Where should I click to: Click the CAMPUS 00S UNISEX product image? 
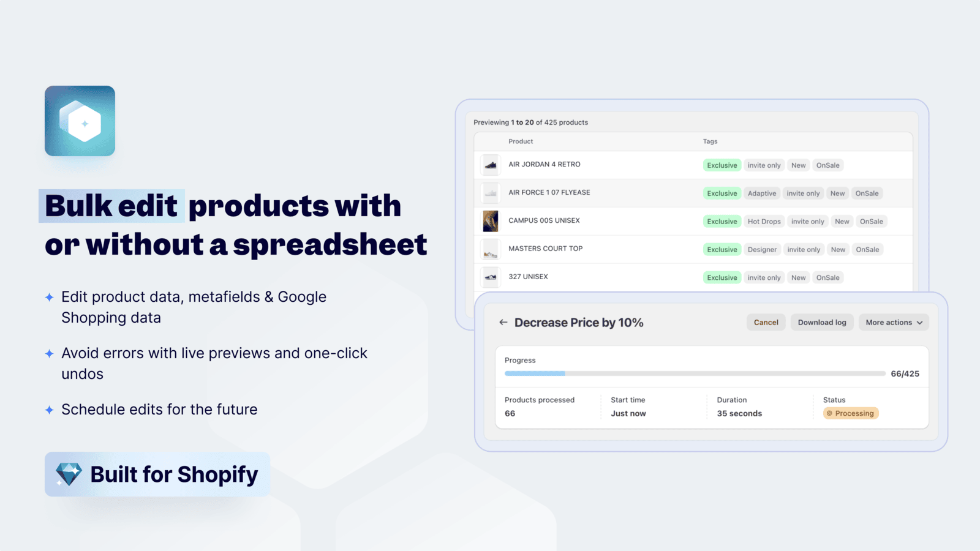[490, 221]
